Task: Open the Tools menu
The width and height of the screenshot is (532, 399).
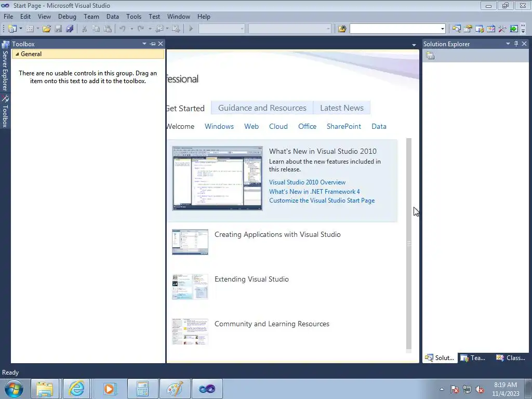Action: tap(134, 16)
